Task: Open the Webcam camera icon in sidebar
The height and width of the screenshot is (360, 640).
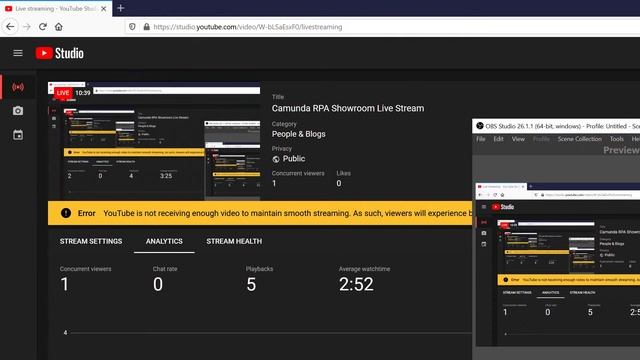Action: (x=18, y=111)
